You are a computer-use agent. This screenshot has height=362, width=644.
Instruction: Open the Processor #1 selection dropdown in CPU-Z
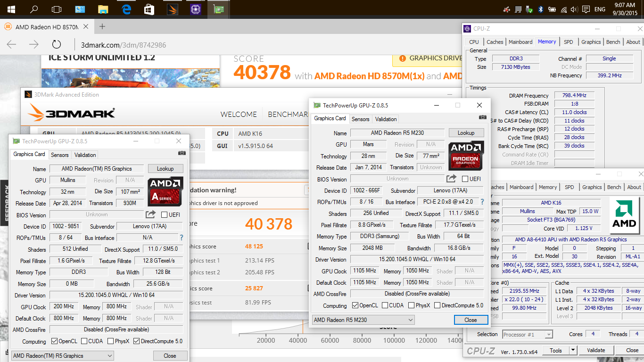[528, 335]
